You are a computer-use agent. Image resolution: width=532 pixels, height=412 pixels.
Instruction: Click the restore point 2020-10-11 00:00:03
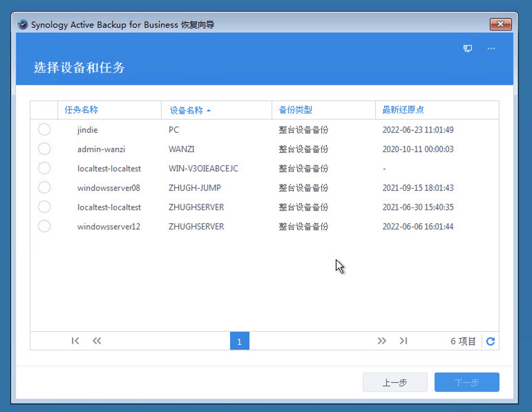pyautogui.click(x=418, y=149)
